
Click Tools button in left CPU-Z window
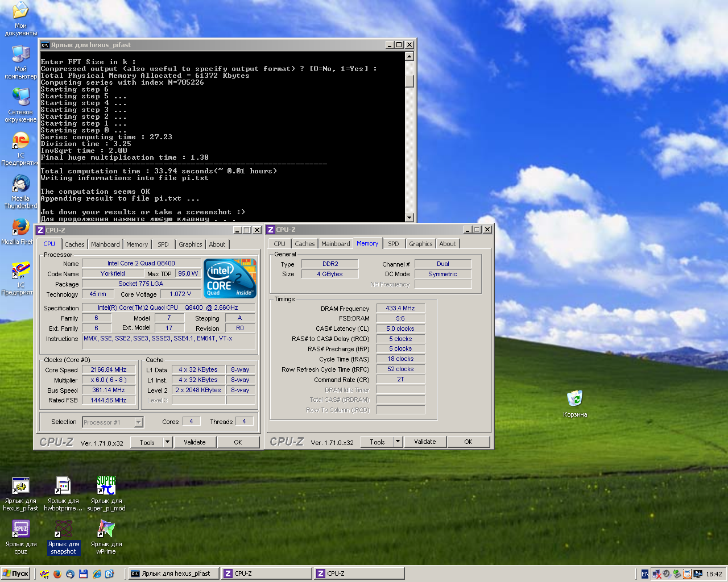pos(147,442)
